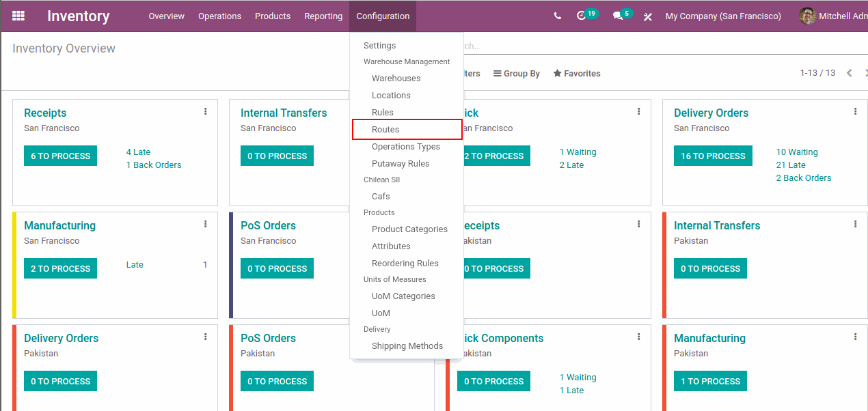Go to previous page arrow in pager
The height and width of the screenshot is (411, 868).
[850, 73]
